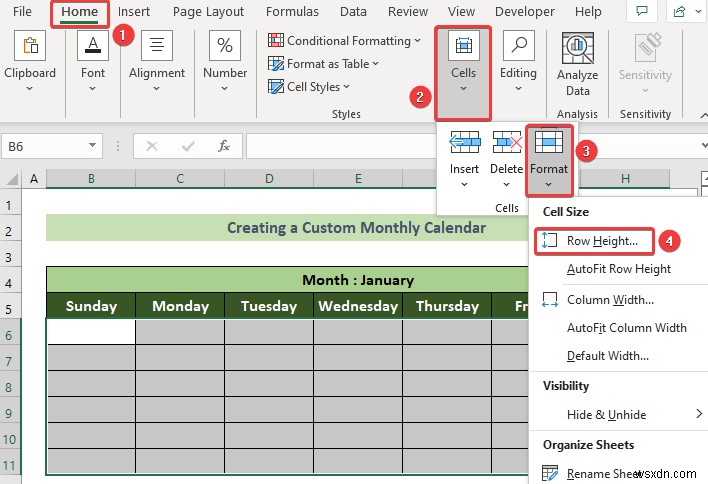Viewport: 708px width, 484px height.
Task: Switch to the Data tab
Action: tap(353, 11)
